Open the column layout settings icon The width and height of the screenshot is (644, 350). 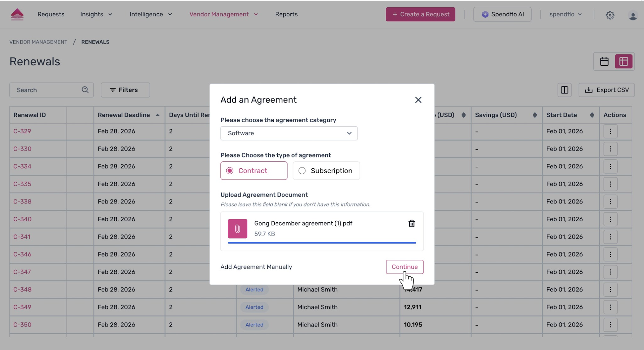[564, 90]
